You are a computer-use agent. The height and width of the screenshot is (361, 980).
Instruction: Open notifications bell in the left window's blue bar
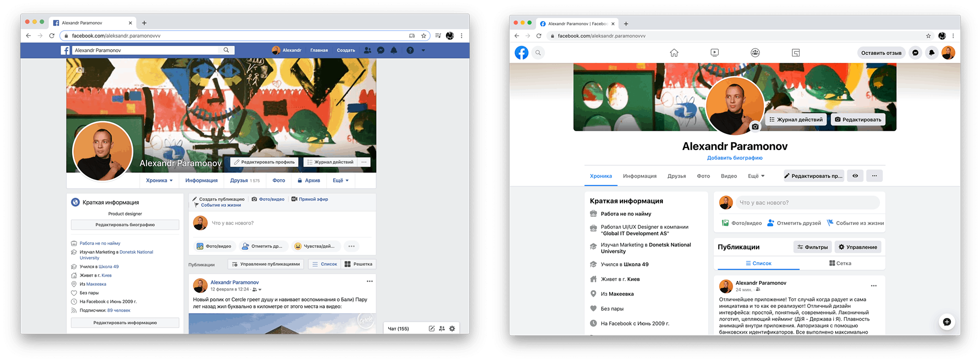(x=394, y=50)
